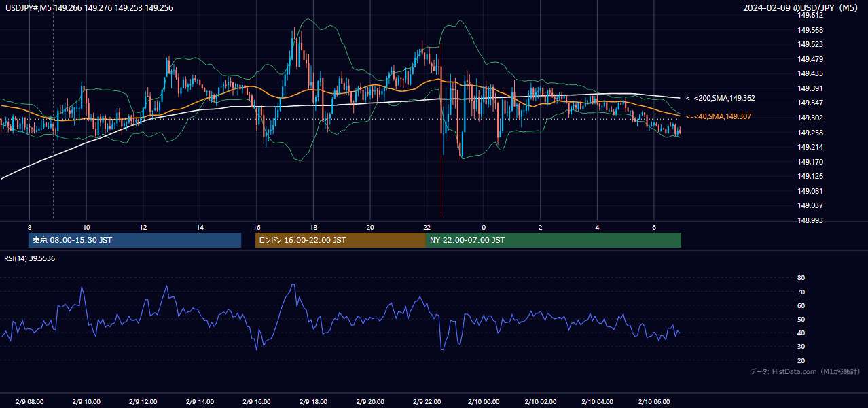Click hour label 12 under the price chart
Viewport: 868px width, 408px height.
[x=143, y=227]
